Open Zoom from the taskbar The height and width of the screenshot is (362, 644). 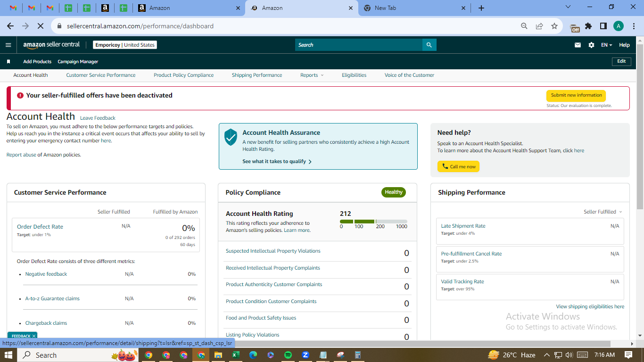tap(305, 355)
